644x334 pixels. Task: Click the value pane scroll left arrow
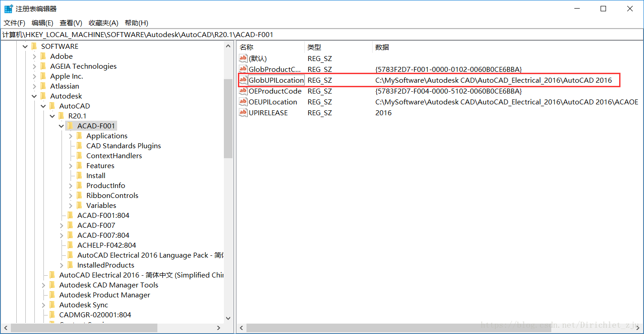click(241, 328)
